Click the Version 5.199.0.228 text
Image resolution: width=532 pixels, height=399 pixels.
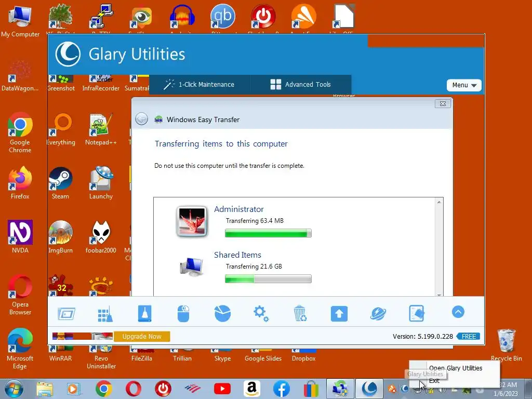423,336
